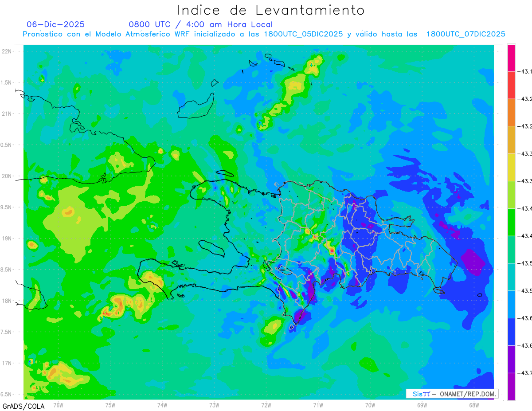Image resolution: width=532 pixels, height=411 pixels.
Task: Click the '71W' longitude label
Action: [318, 405]
